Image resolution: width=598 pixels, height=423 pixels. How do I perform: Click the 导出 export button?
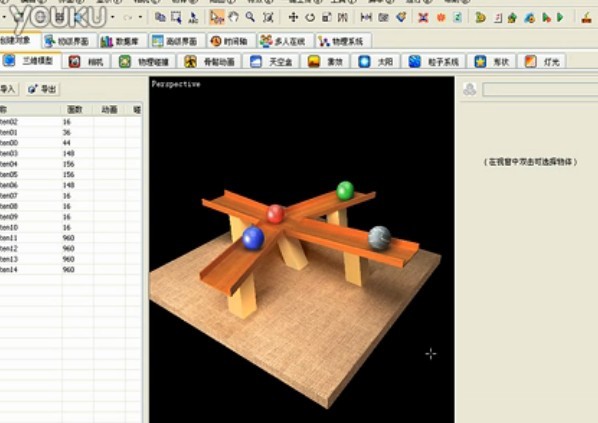point(42,89)
